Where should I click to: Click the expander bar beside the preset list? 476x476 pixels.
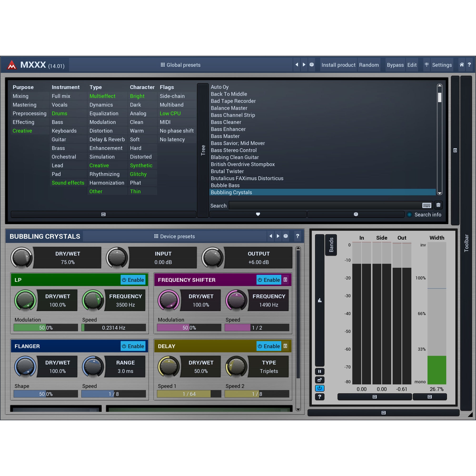tap(455, 150)
